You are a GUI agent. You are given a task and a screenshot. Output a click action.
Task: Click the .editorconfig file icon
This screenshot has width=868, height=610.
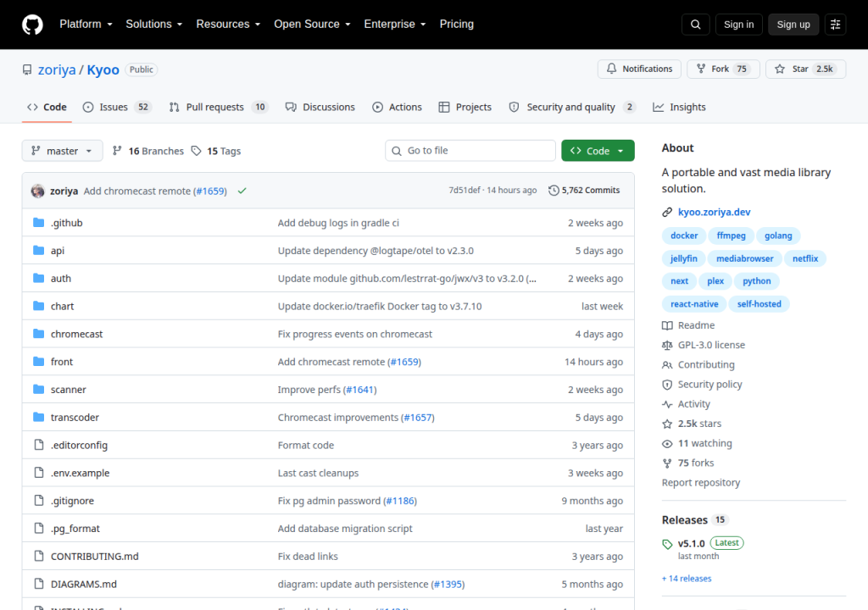(x=39, y=445)
